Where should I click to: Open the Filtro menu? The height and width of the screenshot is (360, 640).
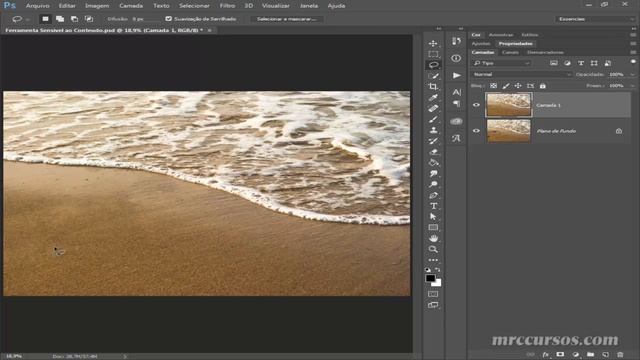coord(227,6)
